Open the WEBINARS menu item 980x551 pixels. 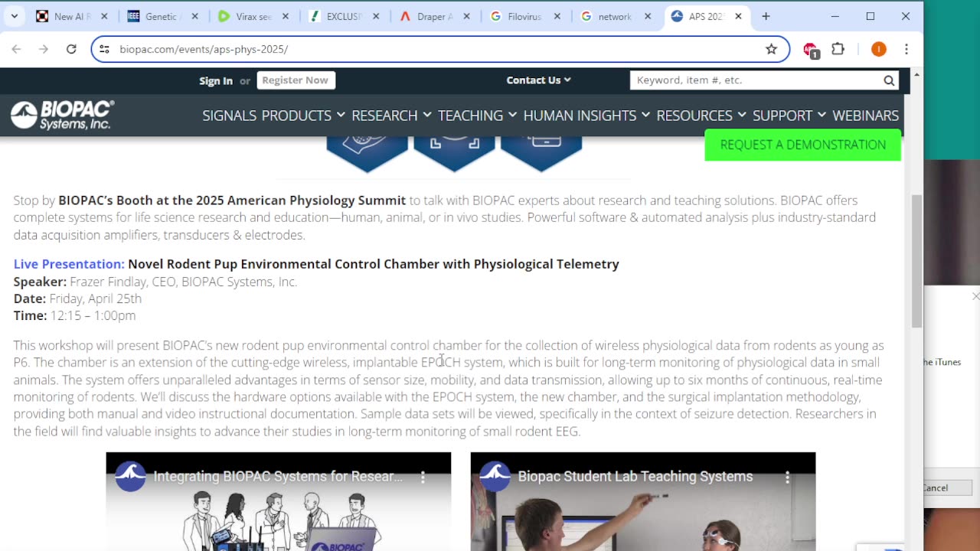coord(865,116)
